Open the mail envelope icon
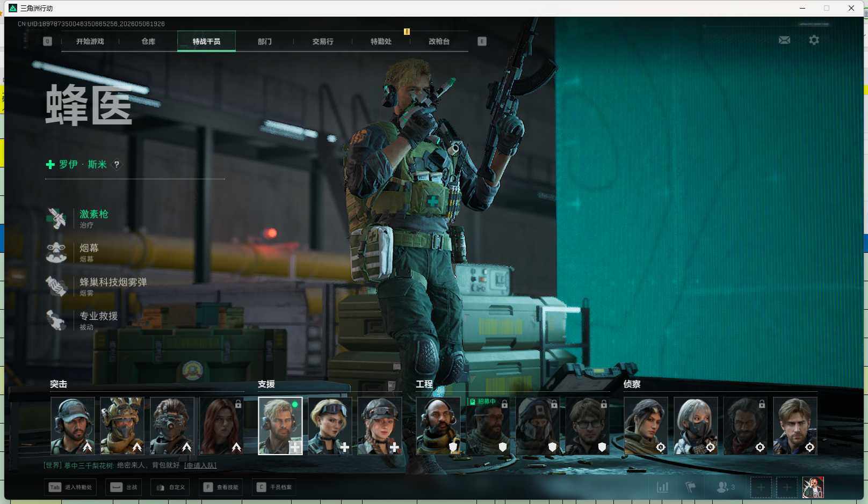 point(784,40)
